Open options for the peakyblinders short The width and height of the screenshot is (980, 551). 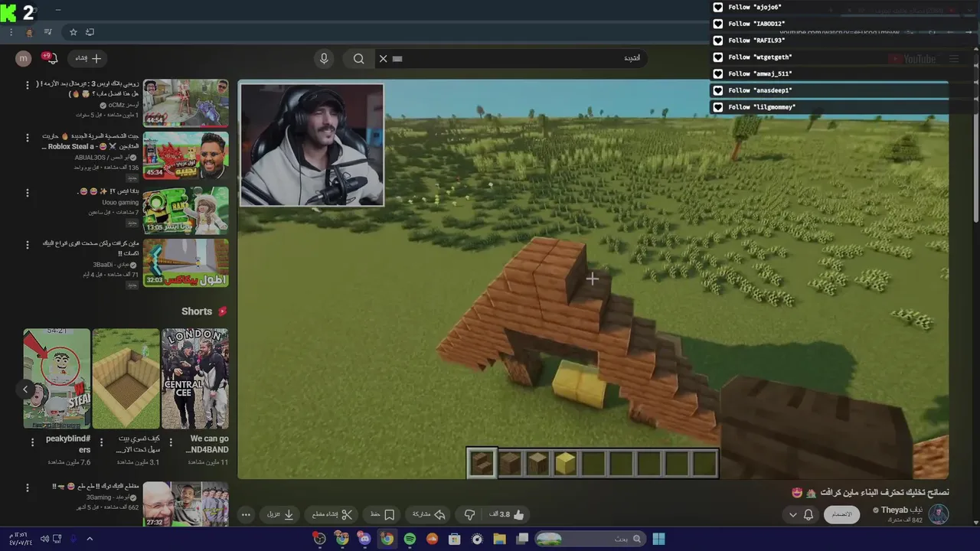pyautogui.click(x=32, y=442)
